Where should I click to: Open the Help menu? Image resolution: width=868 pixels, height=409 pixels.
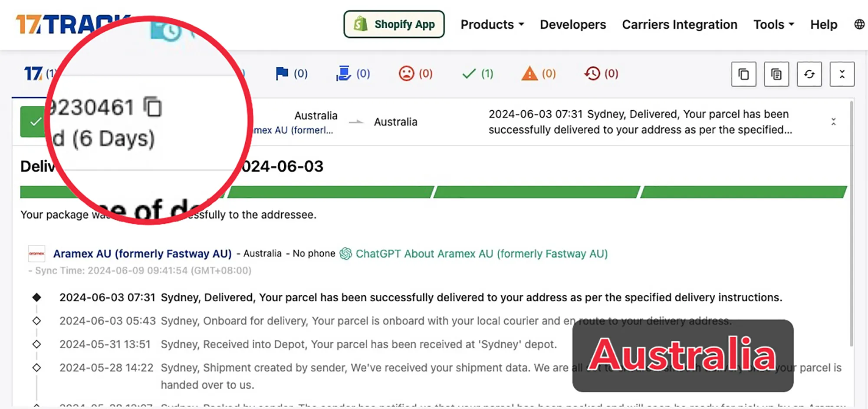(x=824, y=24)
